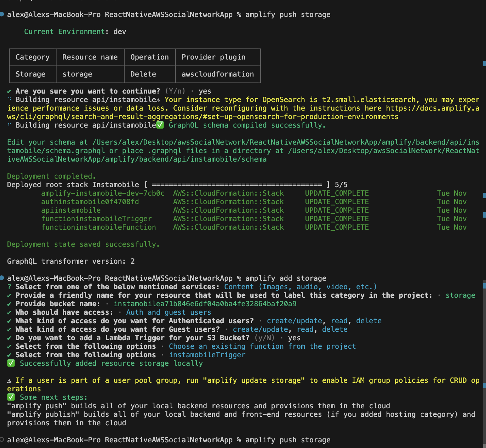This screenshot has width=486, height=448.
Task: Click the 'Category' table header
Action: click(x=32, y=57)
